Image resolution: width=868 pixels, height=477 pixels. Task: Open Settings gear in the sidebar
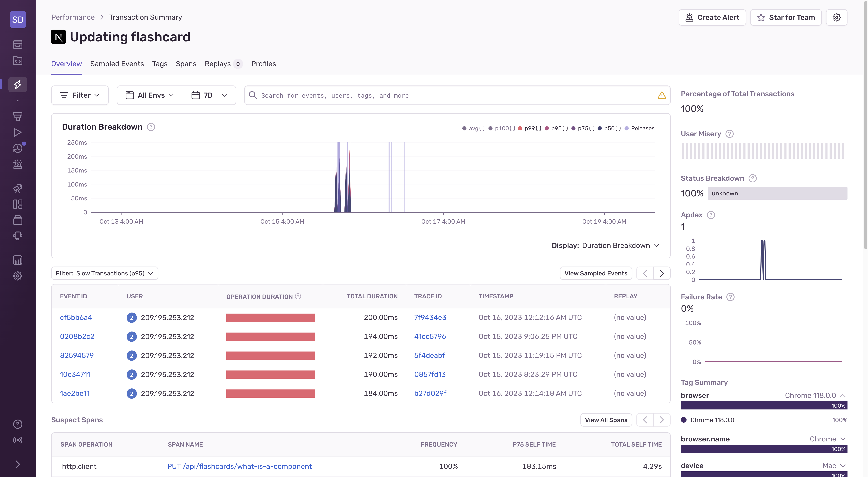click(18, 276)
